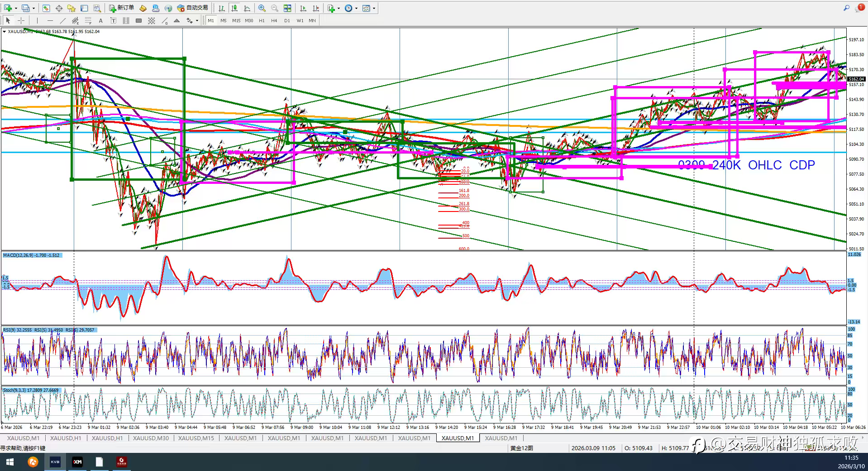Switch chart to candlestick display mode
Image resolution: width=868 pixels, height=471 pixels.
[234, 8]
